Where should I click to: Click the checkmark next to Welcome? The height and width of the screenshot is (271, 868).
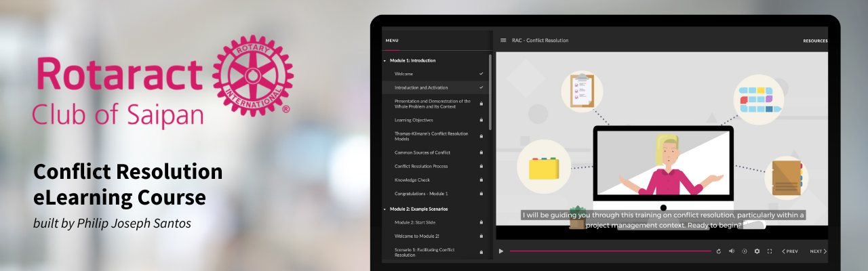click(x=481, y=73)
